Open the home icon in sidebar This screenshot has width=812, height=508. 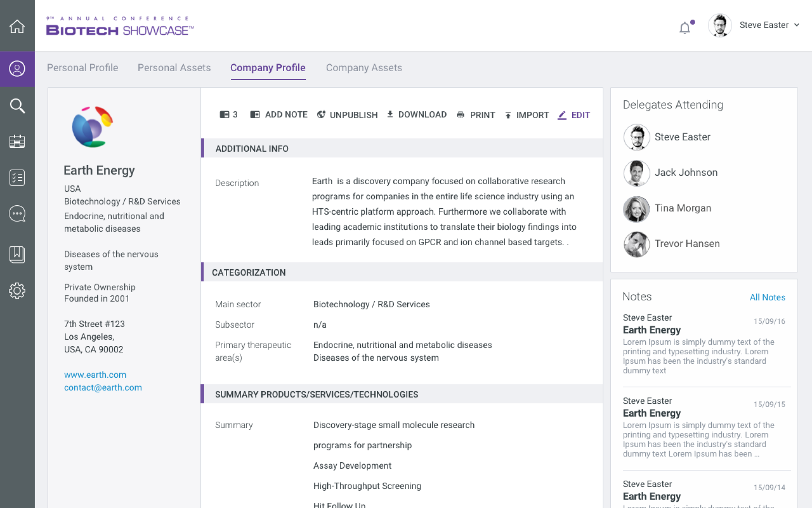click(17, 26)
